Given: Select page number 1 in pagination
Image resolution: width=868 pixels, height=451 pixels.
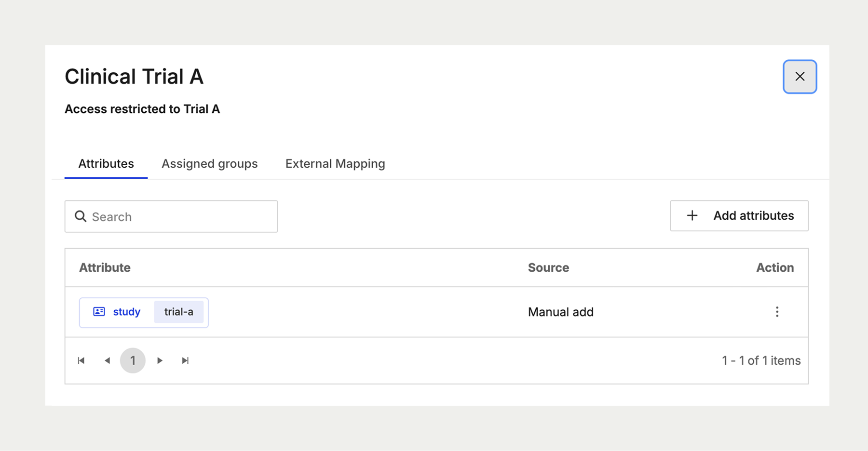Looking at the screenshot, I should (x=133, y=360).
